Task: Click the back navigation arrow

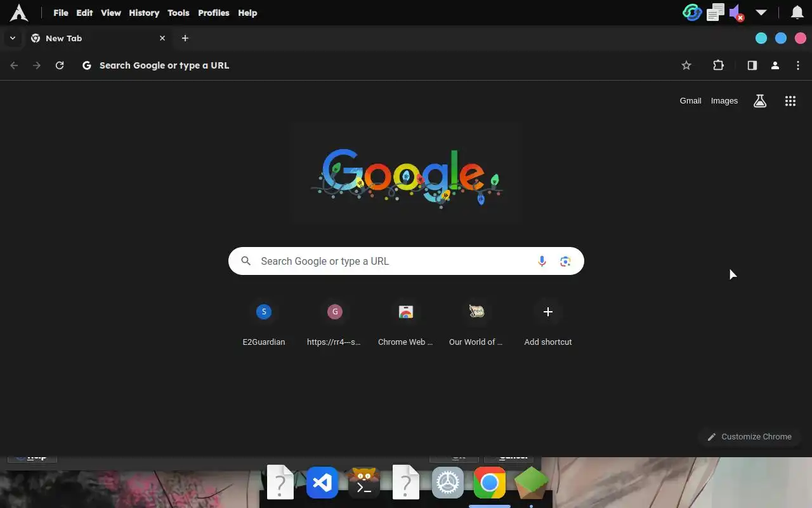Action: tap(14, 65)
